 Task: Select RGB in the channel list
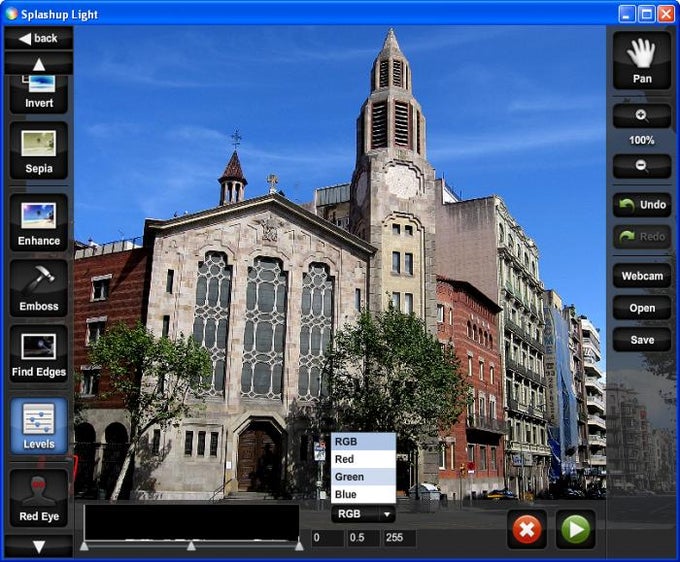point(363,441)
